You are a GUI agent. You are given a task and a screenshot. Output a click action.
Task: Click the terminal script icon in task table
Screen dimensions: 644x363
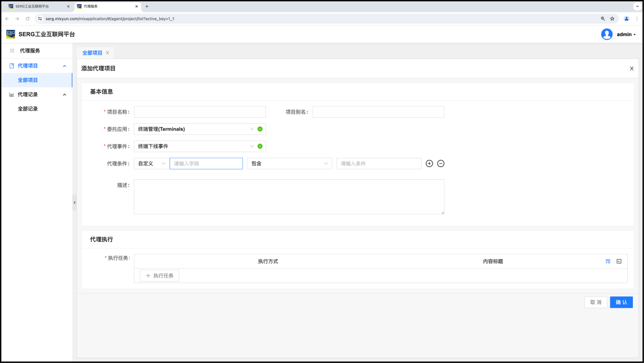[619, 261]
